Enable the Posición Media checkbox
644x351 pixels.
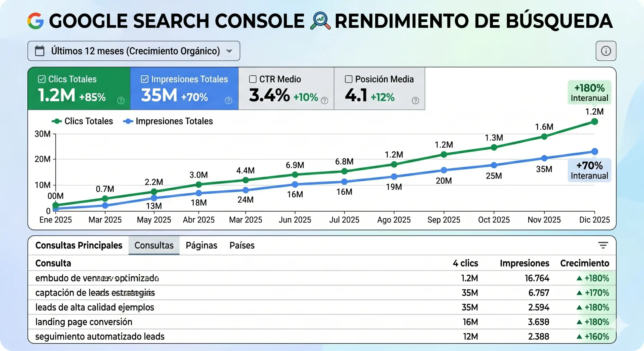click(348, 79)
